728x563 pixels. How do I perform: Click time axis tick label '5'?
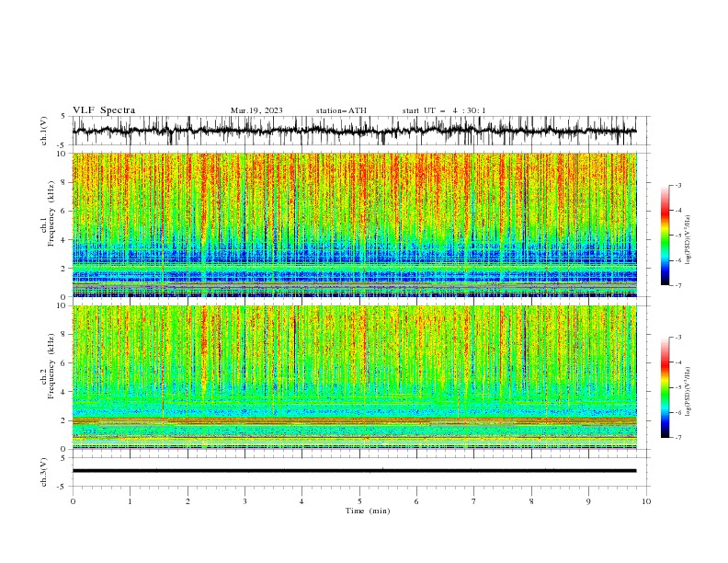[359, 501]
